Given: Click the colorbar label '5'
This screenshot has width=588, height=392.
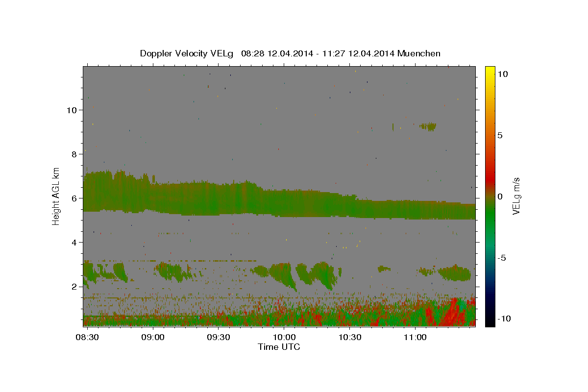Looking at the screenshot, I should click(500, 135).
